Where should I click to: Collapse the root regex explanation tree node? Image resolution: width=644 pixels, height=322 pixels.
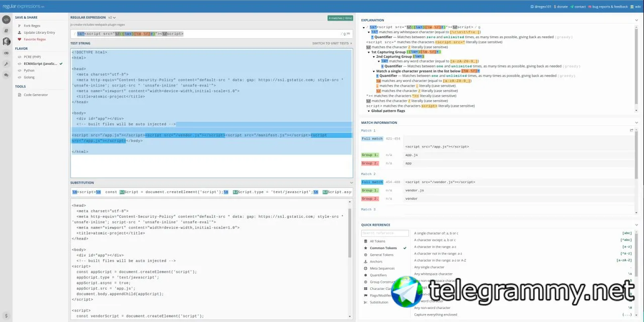(x=364, y=27)
